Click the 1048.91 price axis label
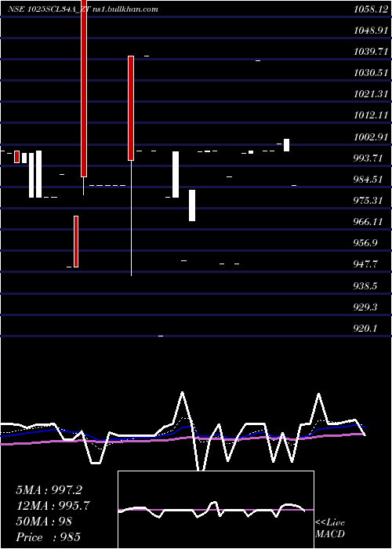The image size is (392, 549). tap(371, 31)
